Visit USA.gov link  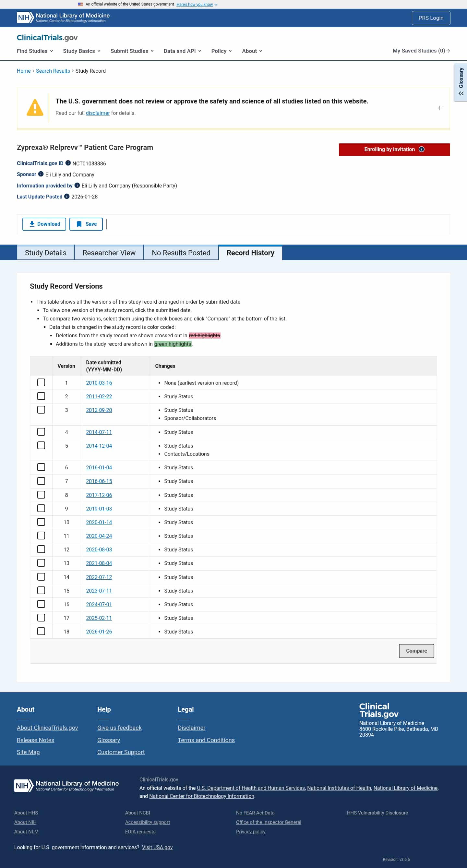pos(157,847)
